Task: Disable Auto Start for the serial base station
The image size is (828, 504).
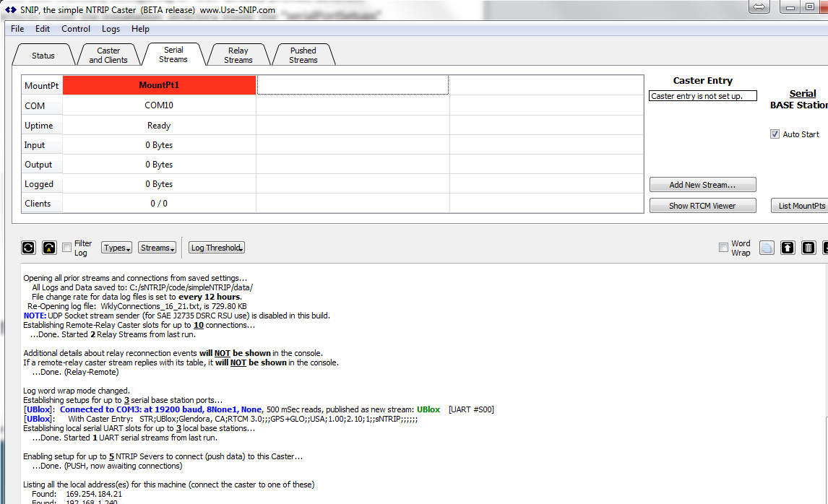Action: (x=775, y=134)
